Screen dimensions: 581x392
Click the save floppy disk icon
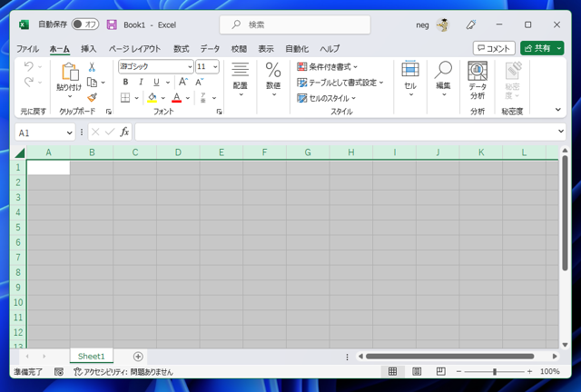[112, 24]
